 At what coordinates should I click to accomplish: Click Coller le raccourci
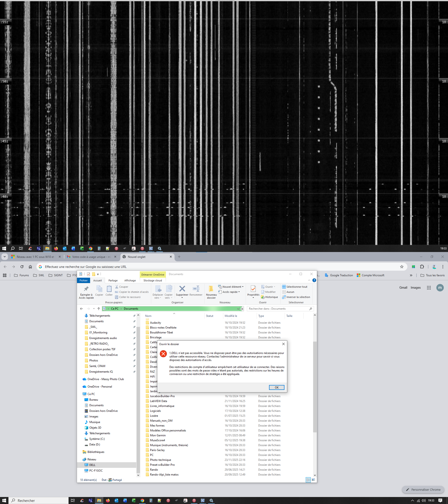pyautogui.click(x=128, y=297)
